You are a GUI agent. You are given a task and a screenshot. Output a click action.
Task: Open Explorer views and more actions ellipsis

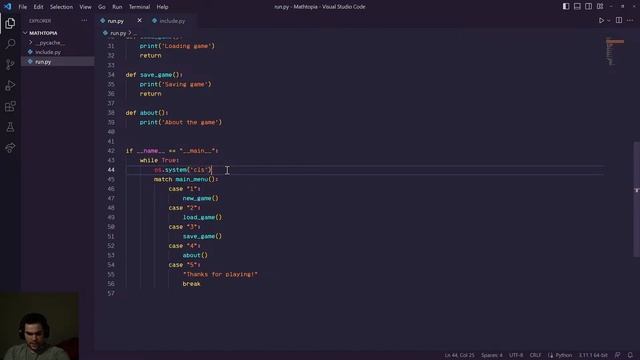click(x=84, y=20)
